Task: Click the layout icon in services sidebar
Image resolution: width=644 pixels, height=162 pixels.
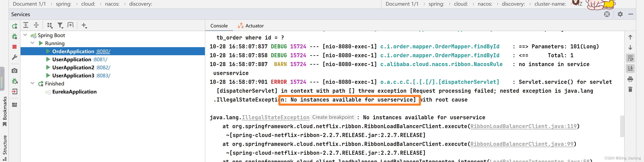Action: click(14, 105)
